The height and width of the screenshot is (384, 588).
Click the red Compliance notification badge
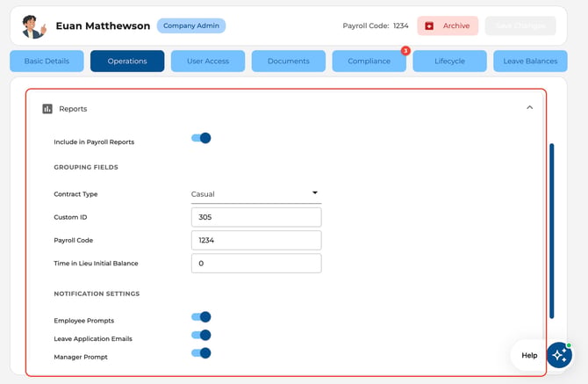tap(405, 51)
